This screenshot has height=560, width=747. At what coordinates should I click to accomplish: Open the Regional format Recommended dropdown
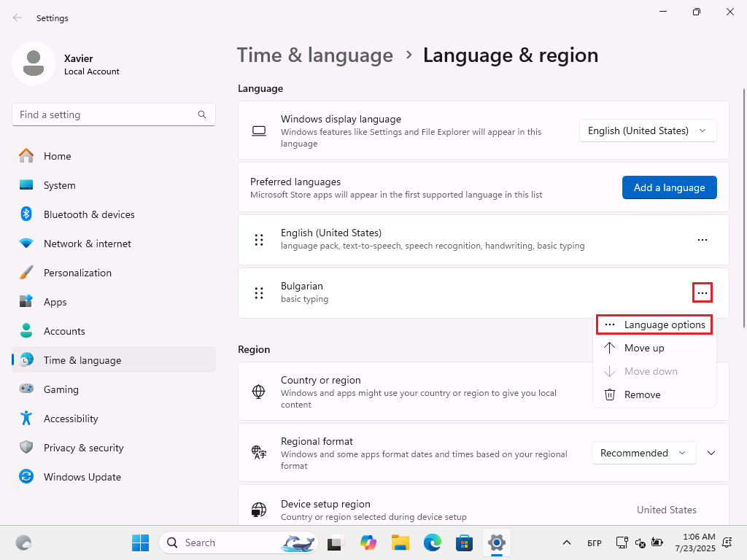tap(643, 453)
